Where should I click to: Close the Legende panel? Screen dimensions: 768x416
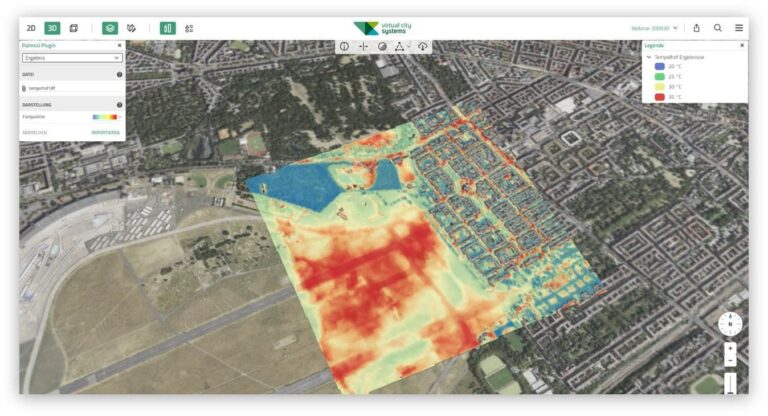[742, 45]
